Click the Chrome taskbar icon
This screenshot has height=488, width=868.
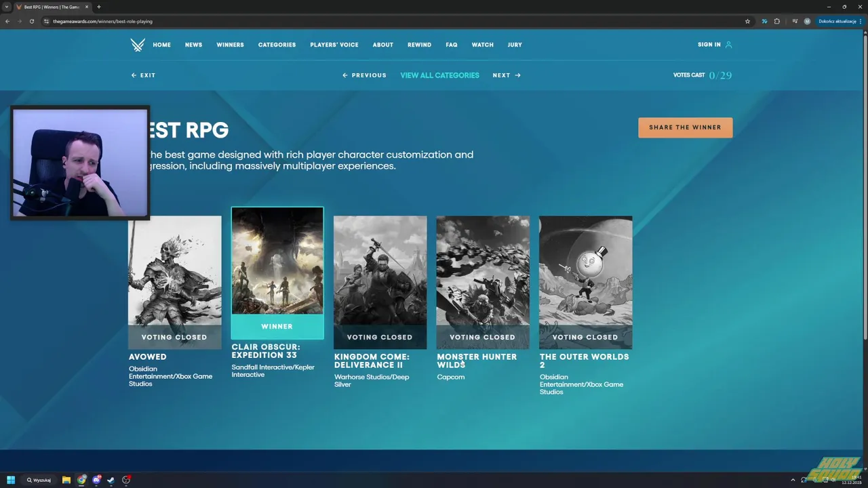pos(81,480)
